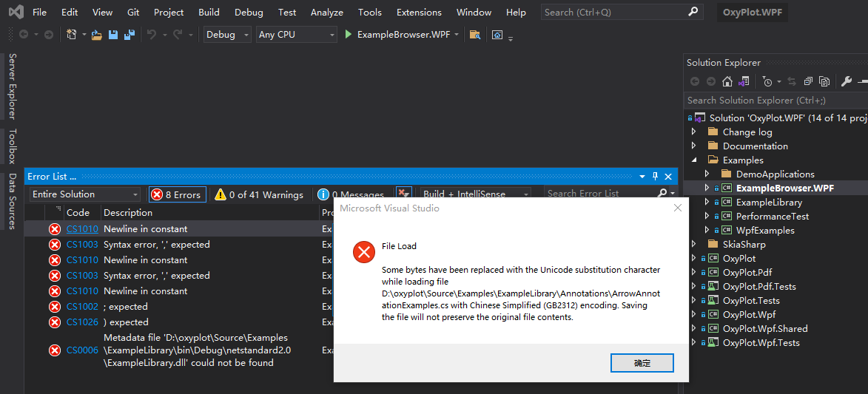Open the Entire Solution scope dropdown
Image resolution: width=868 pixels, height=394 pixels.
coord(84,194)
